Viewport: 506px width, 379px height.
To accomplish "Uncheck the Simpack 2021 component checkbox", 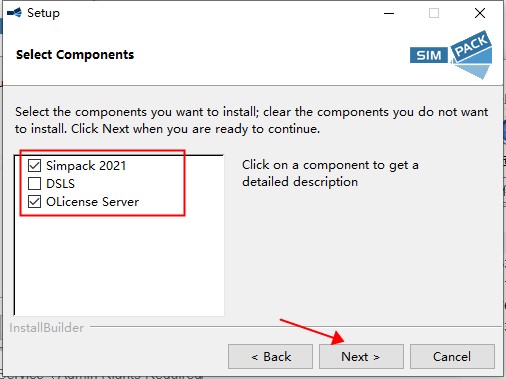I will click(34, 165).
